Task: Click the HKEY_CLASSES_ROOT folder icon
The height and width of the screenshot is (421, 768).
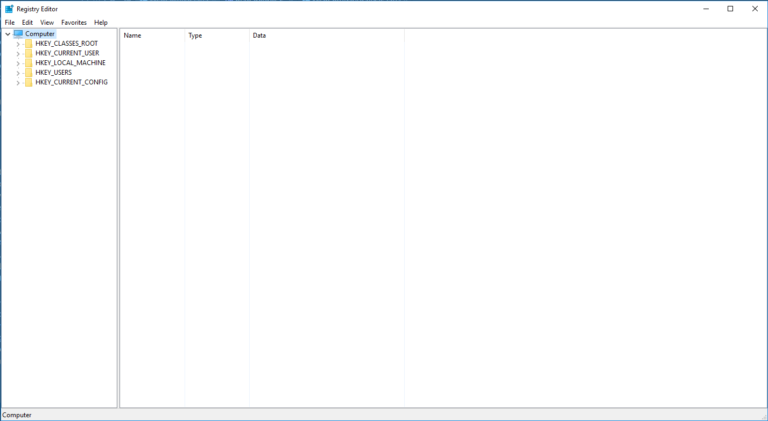Action: [x=28, y=44]
